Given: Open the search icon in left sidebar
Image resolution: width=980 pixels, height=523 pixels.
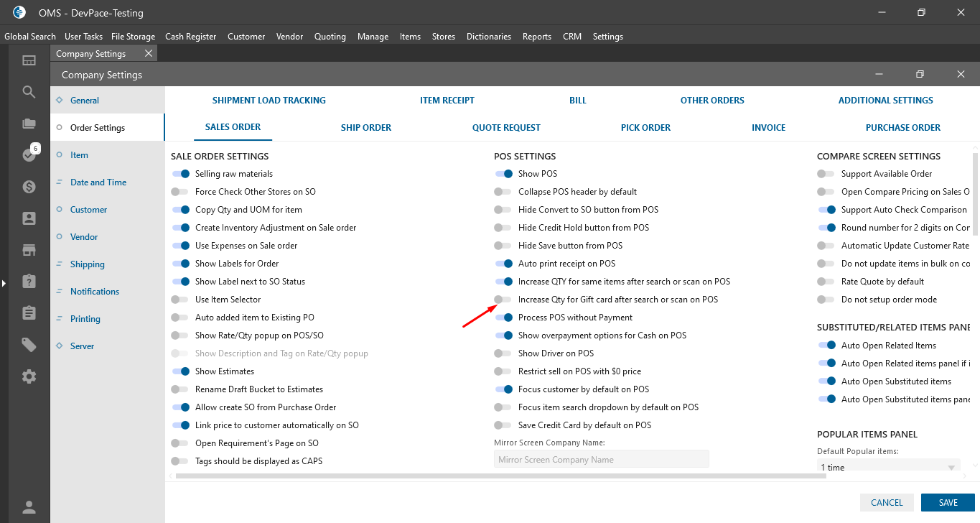Looking at the screenshot, I should [29, 92].
